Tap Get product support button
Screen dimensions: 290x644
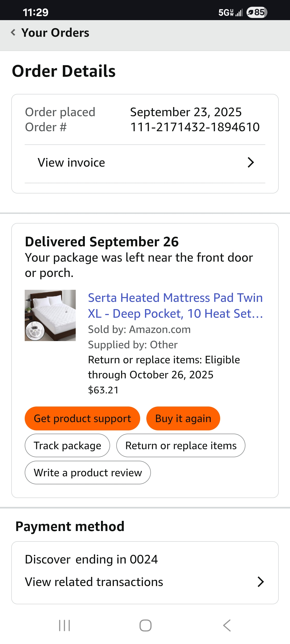tap(82, 418)
